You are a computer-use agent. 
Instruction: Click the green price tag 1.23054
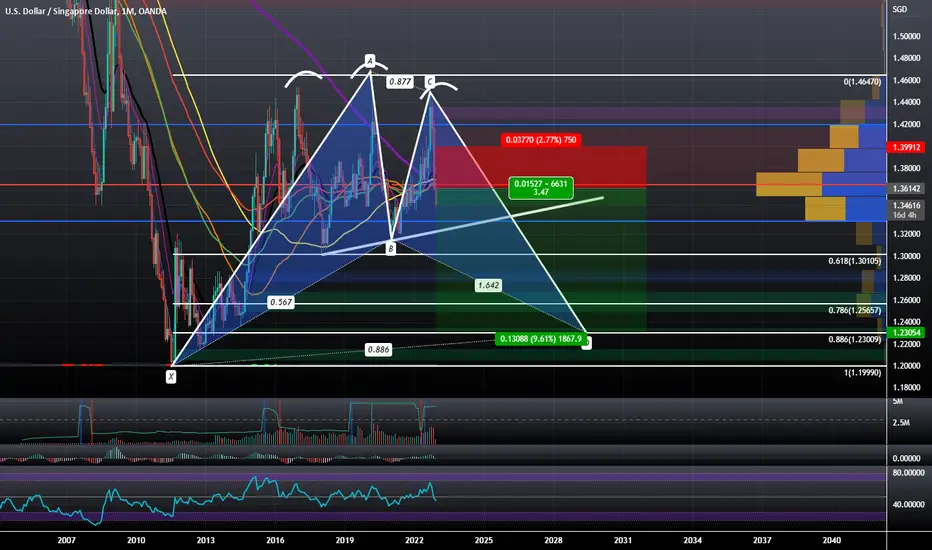point(906,333)
